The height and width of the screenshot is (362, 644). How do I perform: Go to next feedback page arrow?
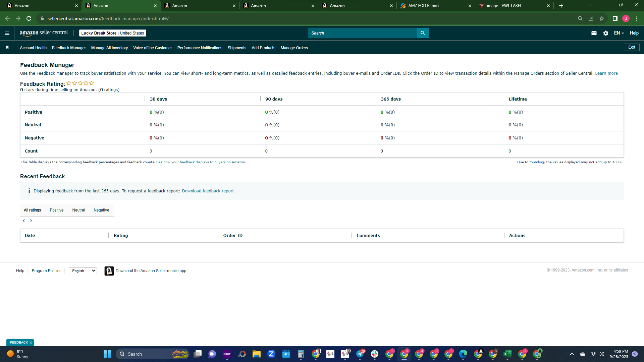pyautogui.click(x=31, y=221)
